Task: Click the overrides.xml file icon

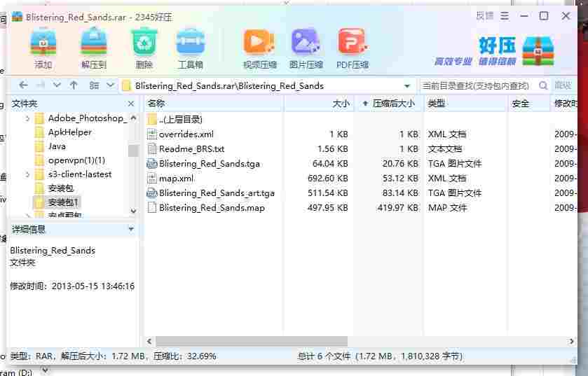Action: [x=152, y=134]
